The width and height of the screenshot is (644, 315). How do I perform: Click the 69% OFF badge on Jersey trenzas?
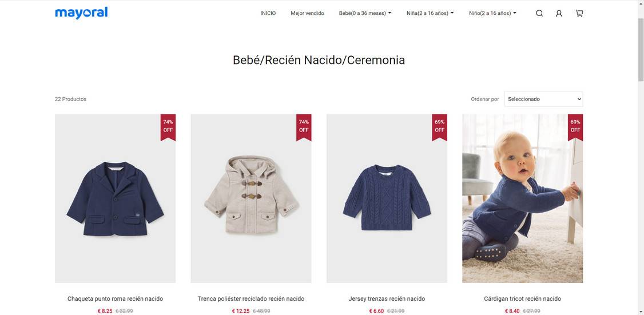point(439,127)
